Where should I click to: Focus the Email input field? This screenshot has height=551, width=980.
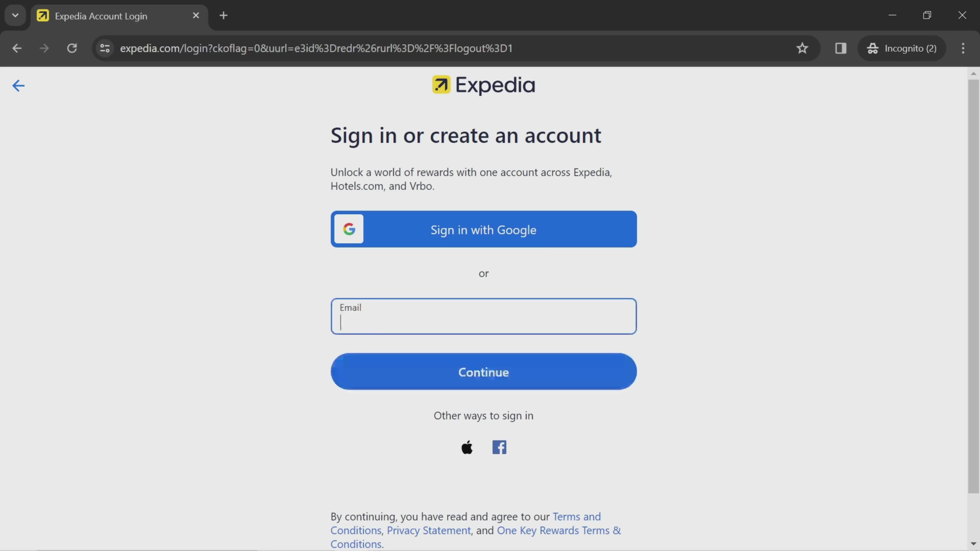(x=484, y=316)
